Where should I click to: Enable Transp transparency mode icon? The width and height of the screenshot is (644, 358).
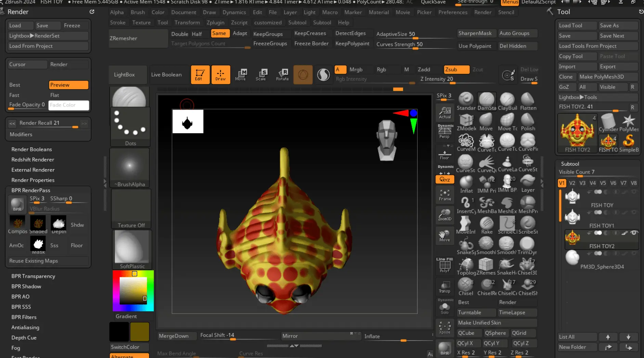(444, 287)
